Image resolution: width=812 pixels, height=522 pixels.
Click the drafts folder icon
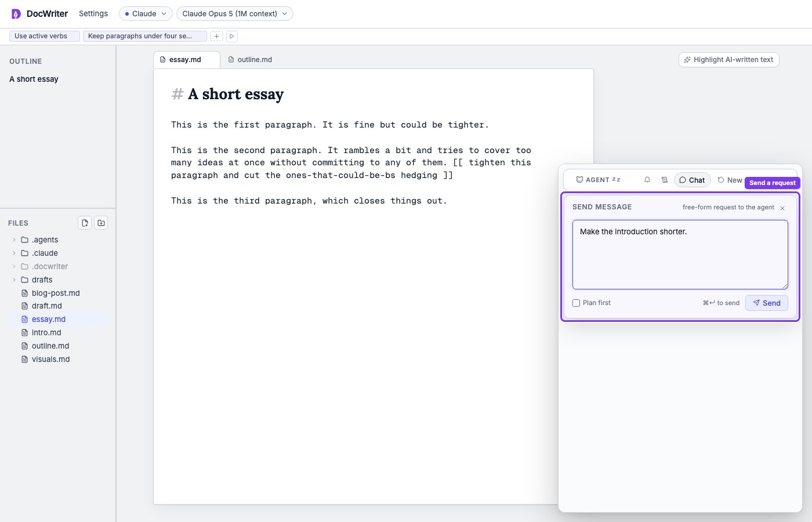point(24,280)
